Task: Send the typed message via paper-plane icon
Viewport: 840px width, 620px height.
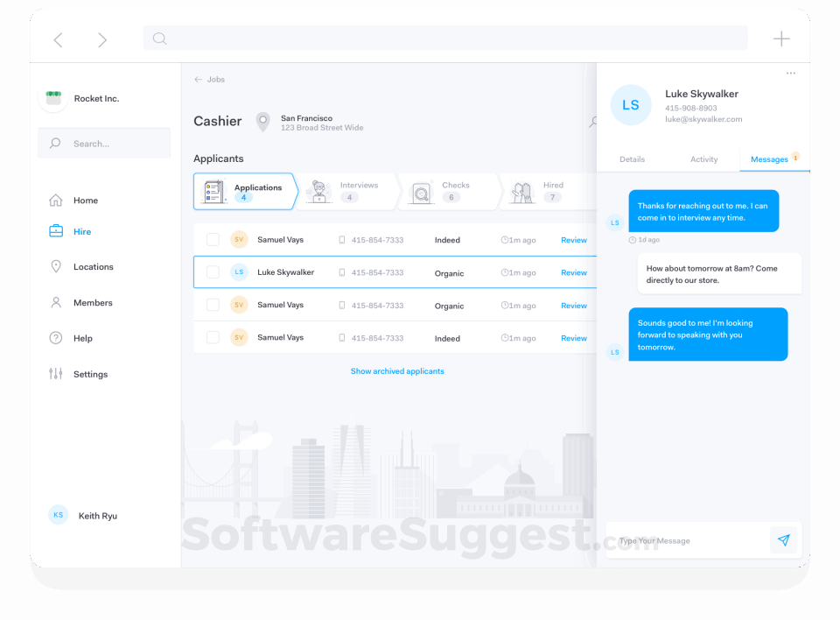Action: (784, 539)
